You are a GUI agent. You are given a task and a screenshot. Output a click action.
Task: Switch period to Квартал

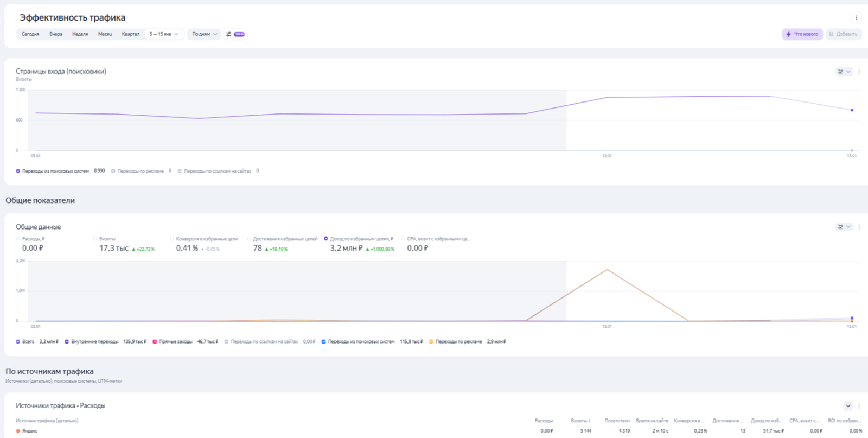tap(130, 34)
